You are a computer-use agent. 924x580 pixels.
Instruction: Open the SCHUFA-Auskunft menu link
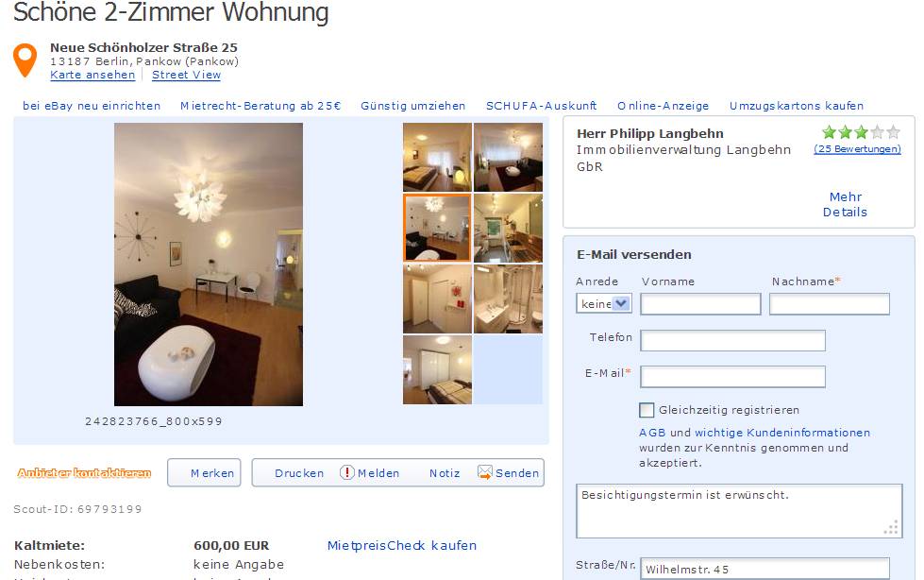coord(541,106)
